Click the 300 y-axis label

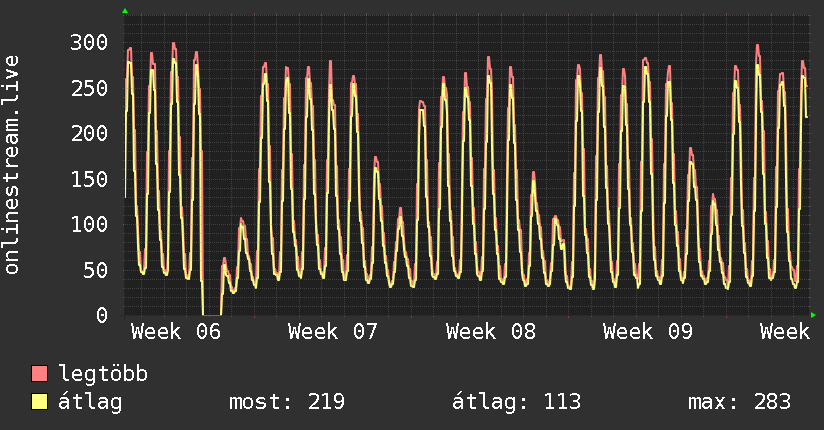pos(89,43)
